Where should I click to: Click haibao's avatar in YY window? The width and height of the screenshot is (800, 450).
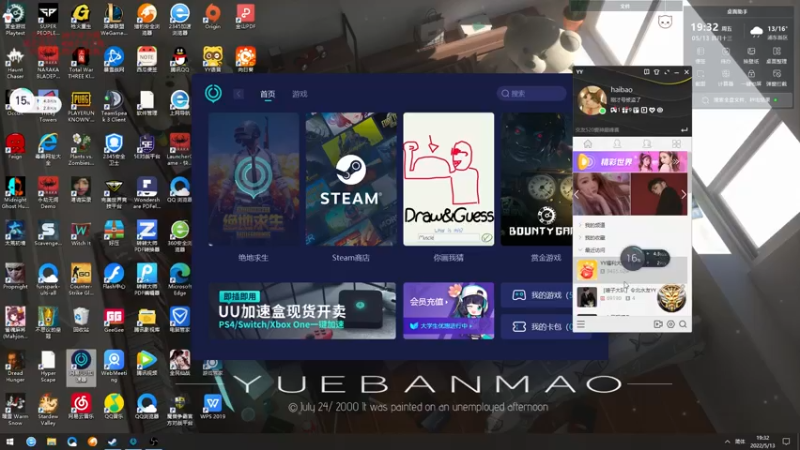click(592, 100)
